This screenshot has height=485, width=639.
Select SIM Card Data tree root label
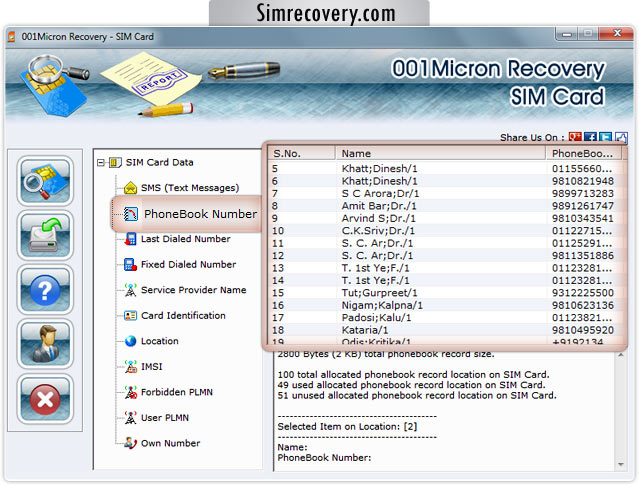click(159, 163)
